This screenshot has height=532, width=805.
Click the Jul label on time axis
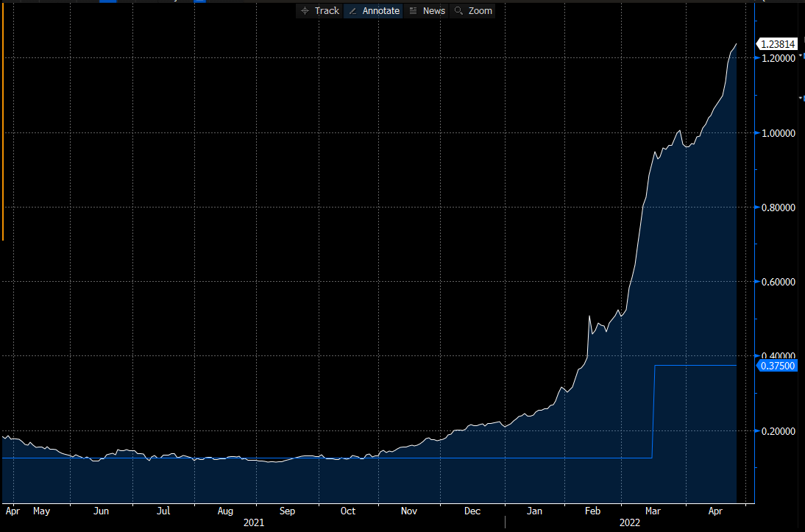pos(163,511)
